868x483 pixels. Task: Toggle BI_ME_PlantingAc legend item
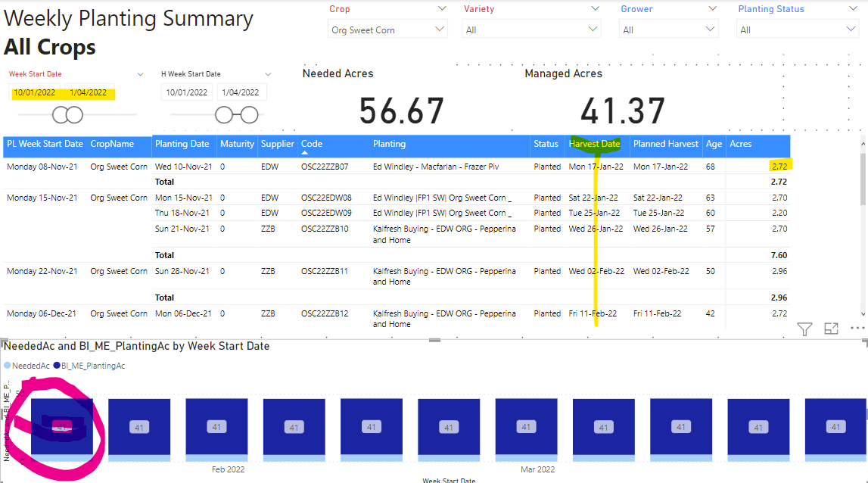pos(89,366)
